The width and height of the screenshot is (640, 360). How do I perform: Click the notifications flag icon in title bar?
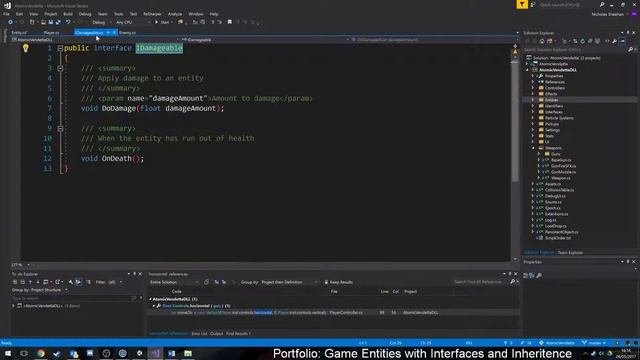tap(522, 4)
